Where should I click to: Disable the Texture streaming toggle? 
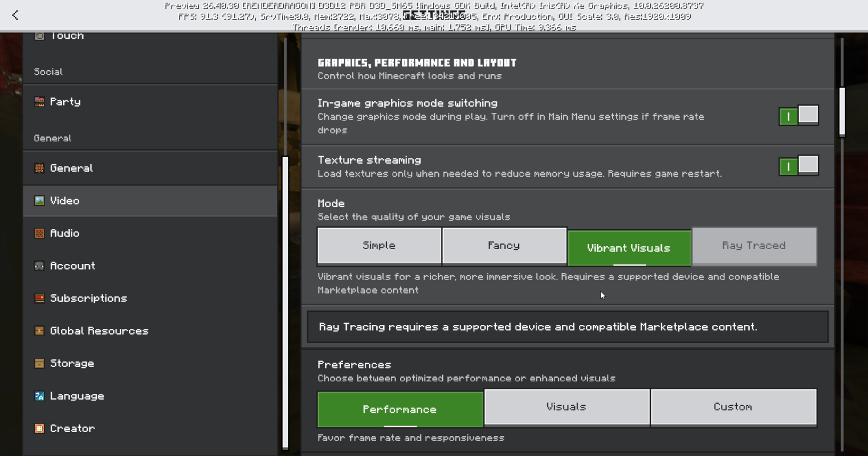pos(798,166)
